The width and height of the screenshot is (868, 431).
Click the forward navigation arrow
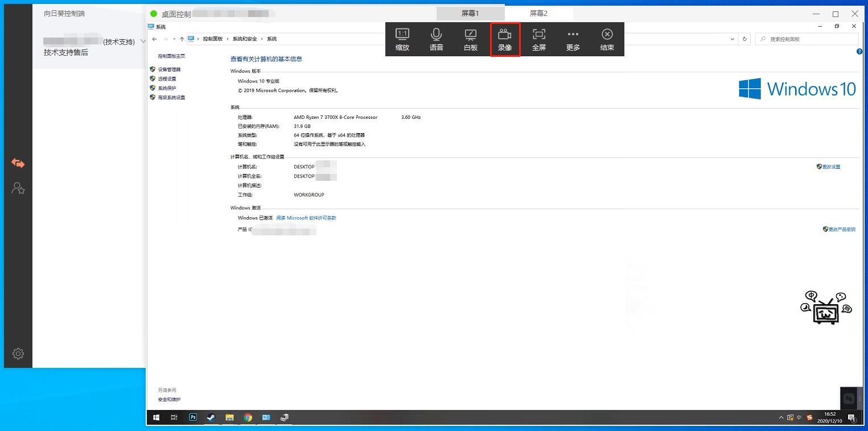click(166, 39)
